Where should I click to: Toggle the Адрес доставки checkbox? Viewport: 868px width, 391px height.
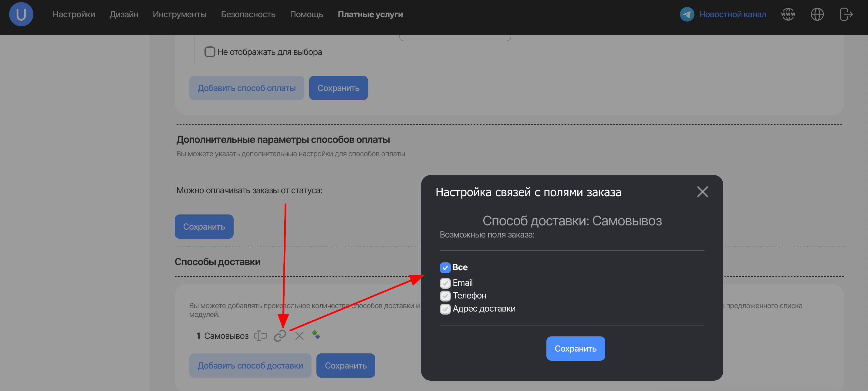(445, 309)
